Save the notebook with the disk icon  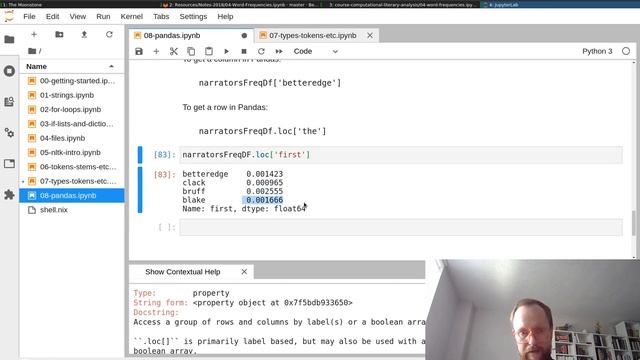coord(139,51)
